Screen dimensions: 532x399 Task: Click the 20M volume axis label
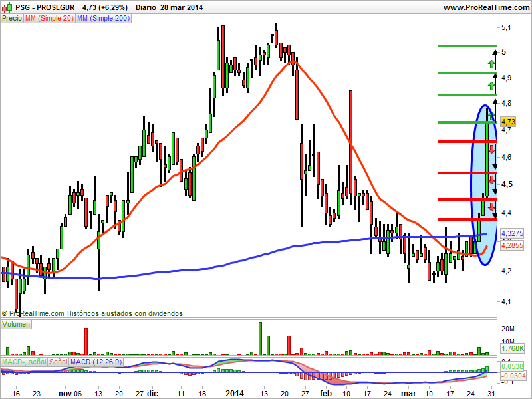pos(507,329)
